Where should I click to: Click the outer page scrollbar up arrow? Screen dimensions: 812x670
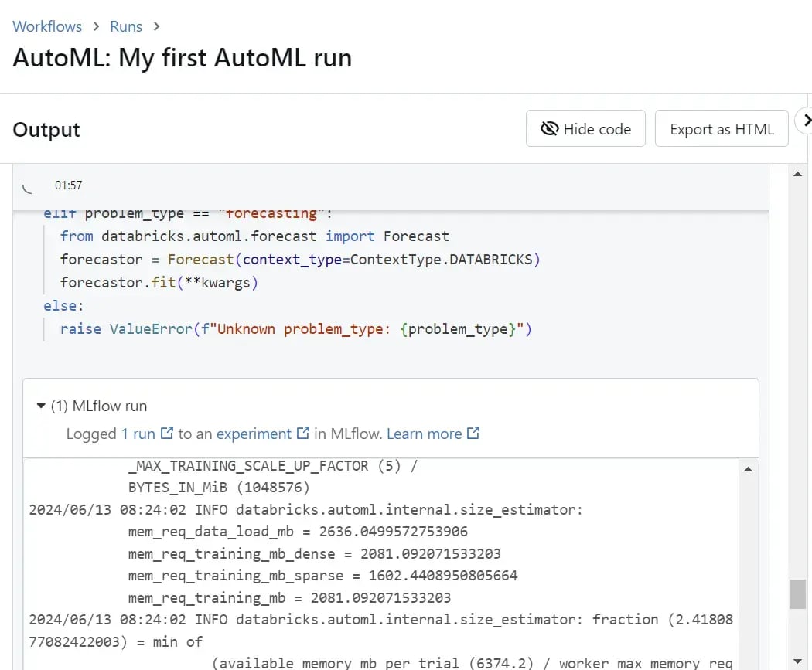tap(797, 175)
